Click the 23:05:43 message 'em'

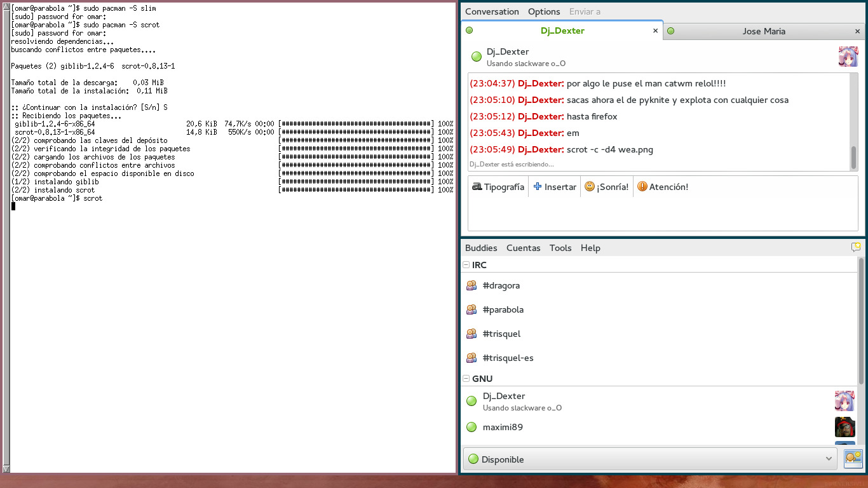(573, 133)
